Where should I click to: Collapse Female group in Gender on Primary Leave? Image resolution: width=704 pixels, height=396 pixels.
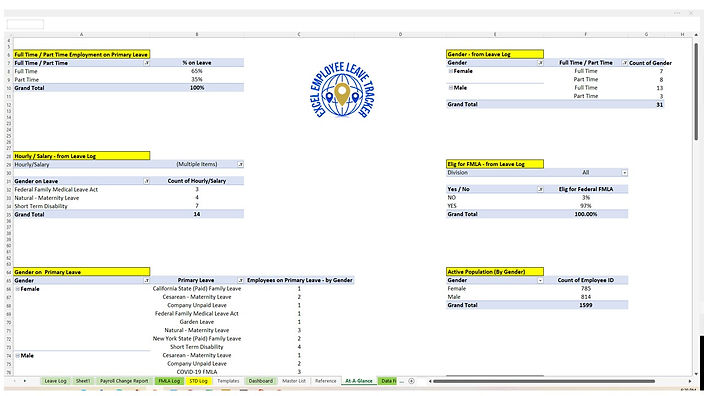(x=18, y=289)
